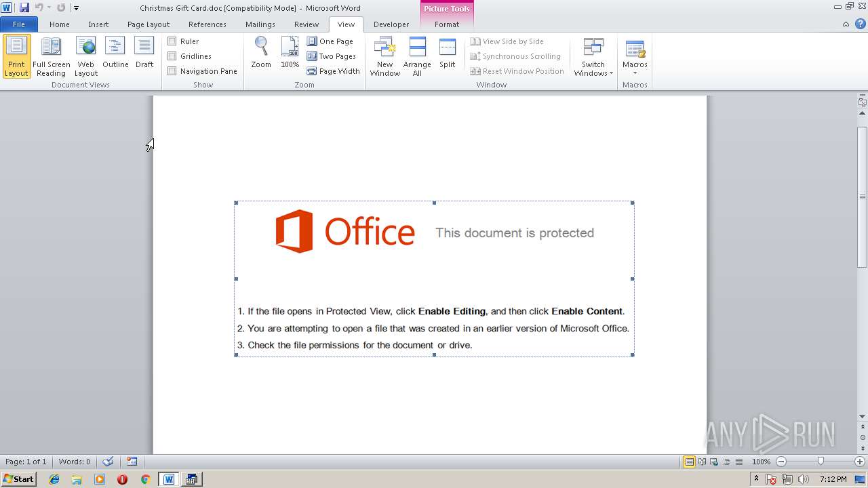This screenshot has height=488, width=868.
Task: Open Select Browse Object button
Action: pyautogui.click(x=862, y=438)
